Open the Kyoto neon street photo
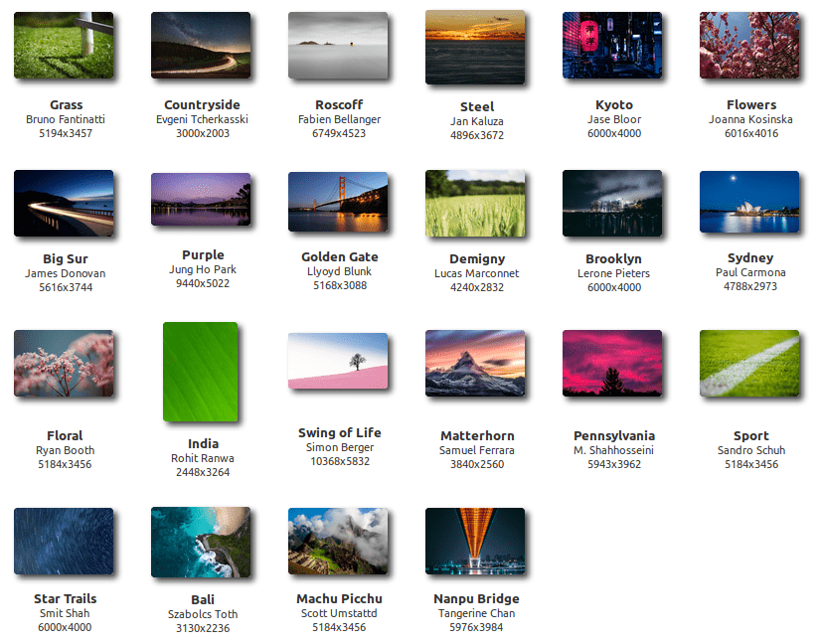This screenshot has height=644, width=821. (x=613, y=45)
